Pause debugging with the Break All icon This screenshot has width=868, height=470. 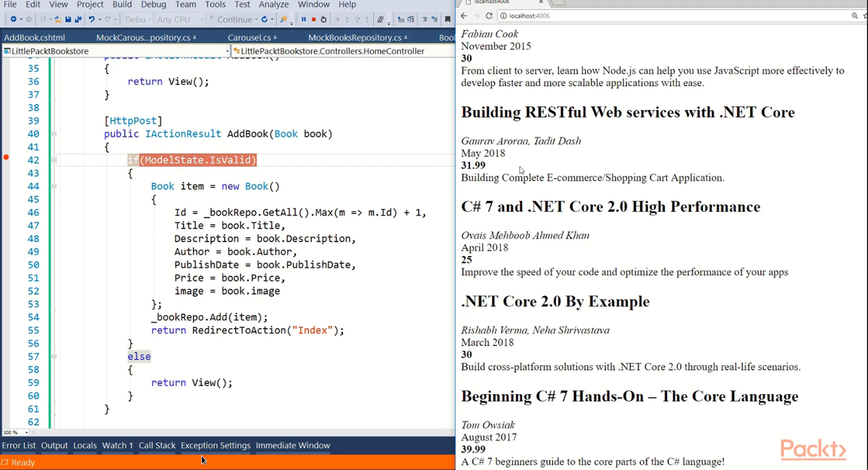304,20
